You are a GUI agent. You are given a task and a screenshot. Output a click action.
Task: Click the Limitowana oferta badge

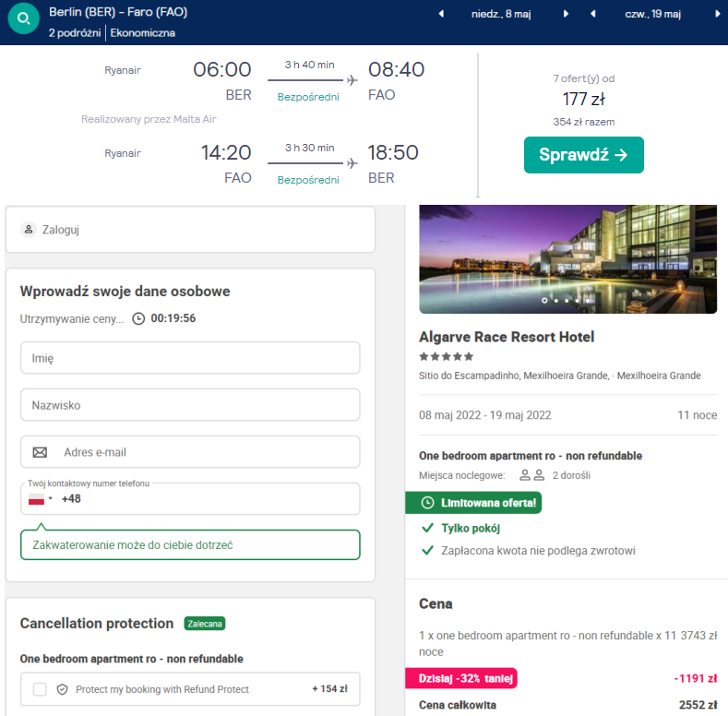472,503
